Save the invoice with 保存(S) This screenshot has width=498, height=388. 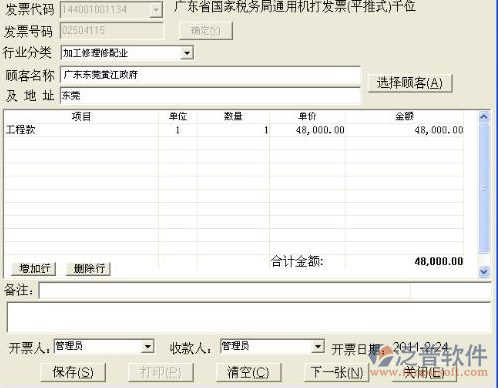pyautogui.click(x=73, y=372)
